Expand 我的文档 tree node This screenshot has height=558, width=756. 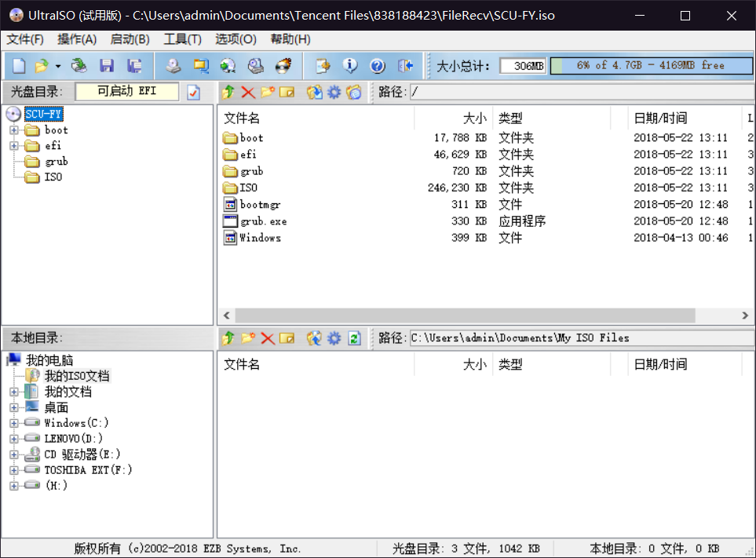(14, 392)
